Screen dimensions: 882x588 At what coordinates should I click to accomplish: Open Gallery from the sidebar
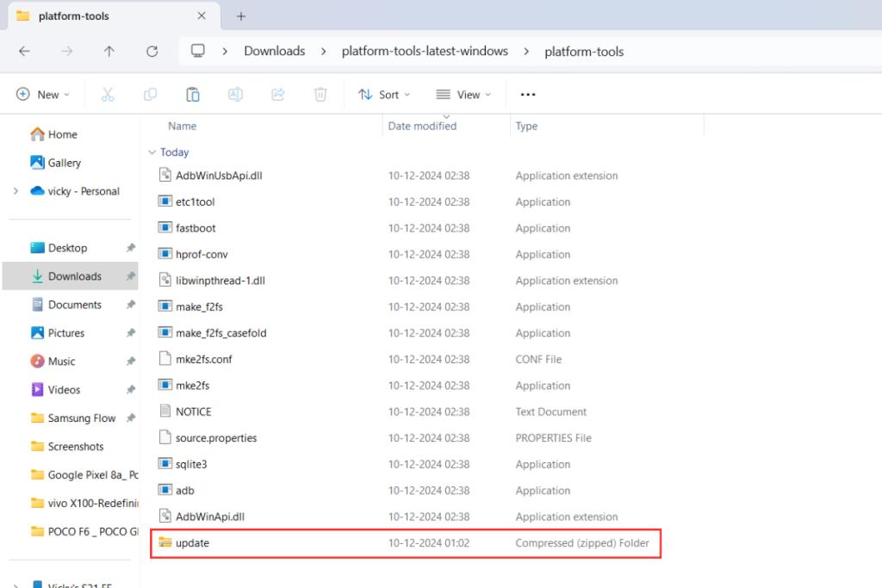click(64, 163)
